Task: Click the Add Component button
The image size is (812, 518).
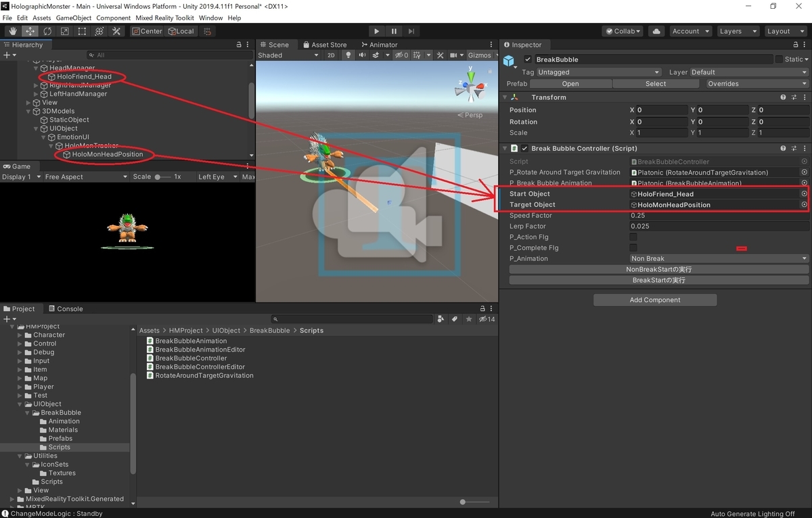Action: coord(654,300)
